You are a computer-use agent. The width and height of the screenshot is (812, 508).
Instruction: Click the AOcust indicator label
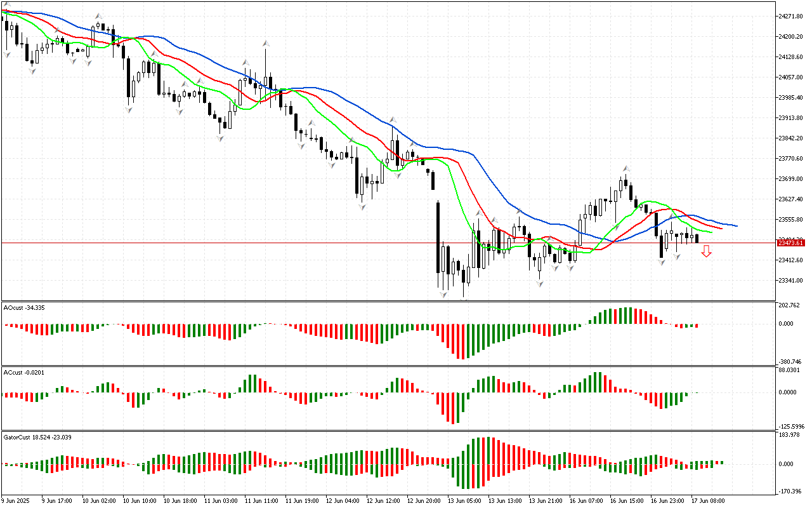tap(23, 307)
